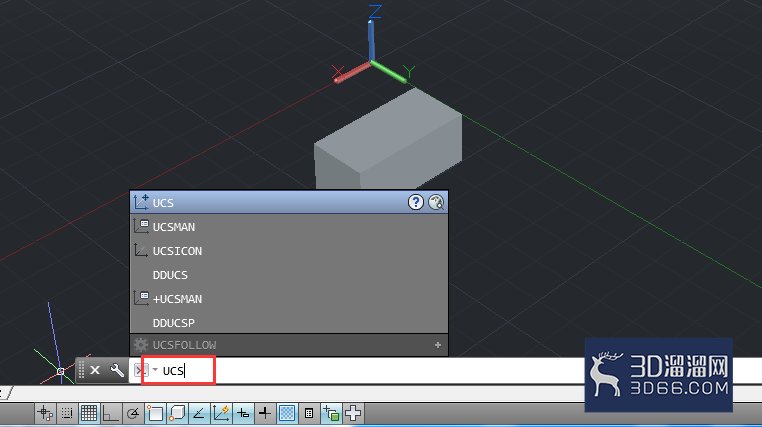Click the UCSFOLLOW system variable entry
Viewport: 762px width, 427px height.
coord(289,345)
